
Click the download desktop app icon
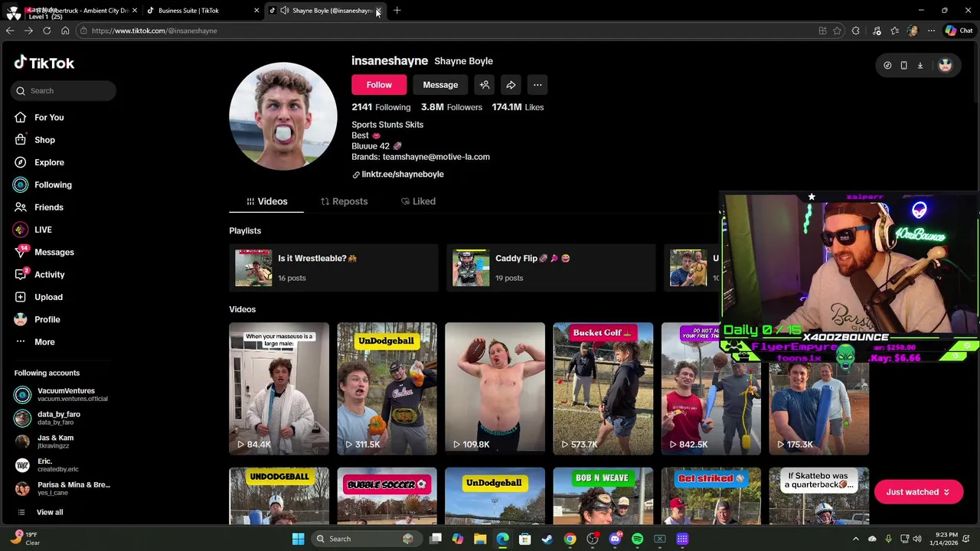pos(920,65)
